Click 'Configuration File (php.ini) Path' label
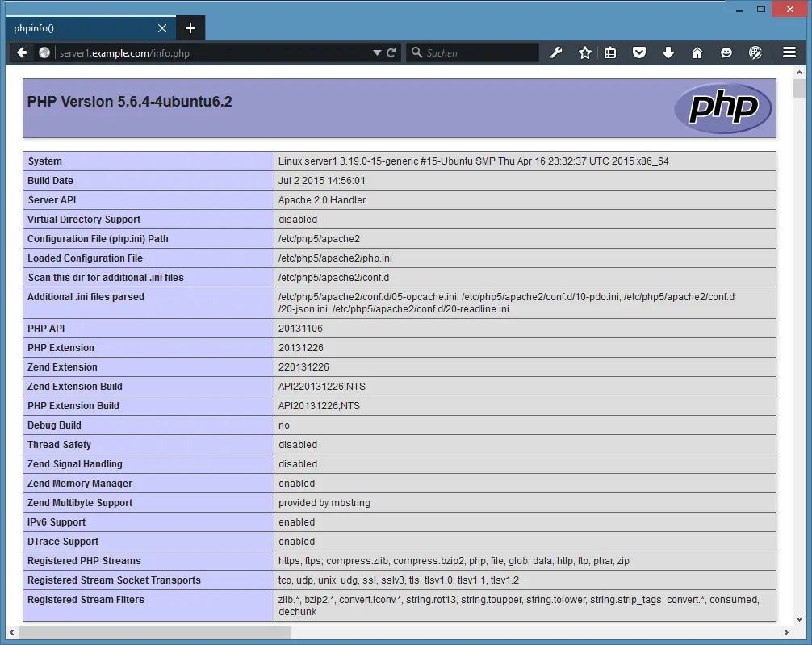 98,239
